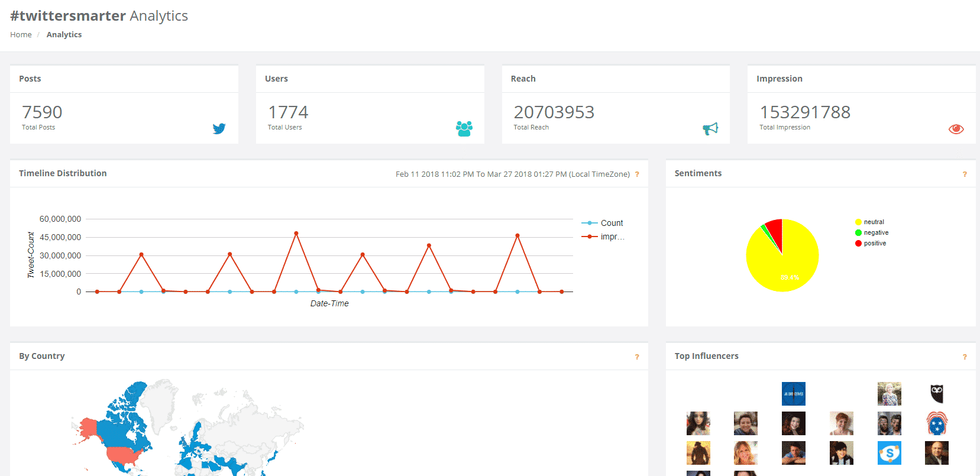Click the Timeline Distribution panel heading
Screen dimensions: 980x476
(63, 173)
